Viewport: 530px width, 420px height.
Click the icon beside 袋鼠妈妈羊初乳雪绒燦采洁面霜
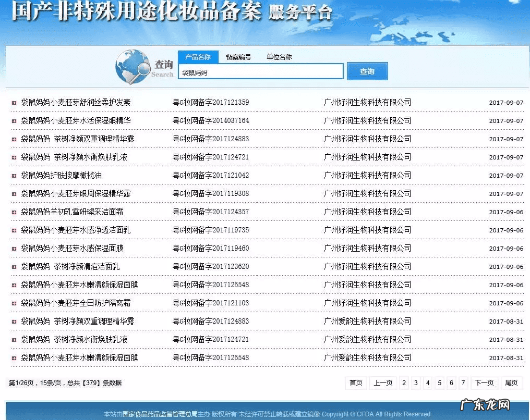tap(13, 212)
